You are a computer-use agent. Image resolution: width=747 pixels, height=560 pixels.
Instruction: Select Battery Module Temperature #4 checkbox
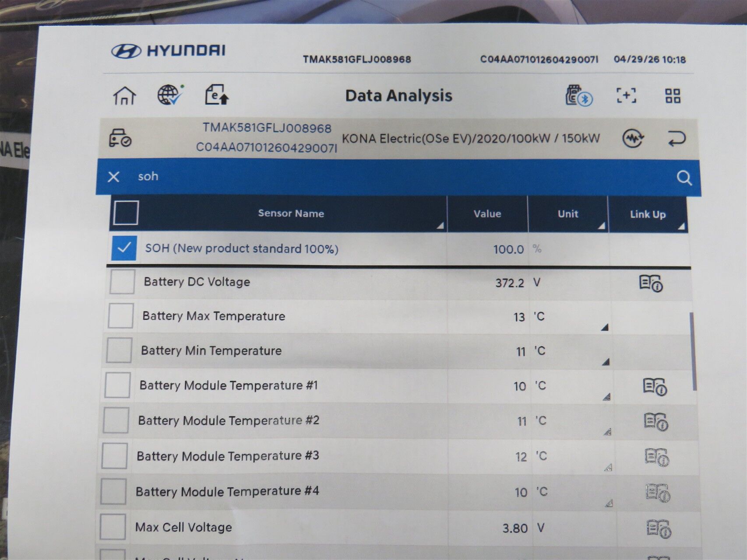(x=113, y=491)
